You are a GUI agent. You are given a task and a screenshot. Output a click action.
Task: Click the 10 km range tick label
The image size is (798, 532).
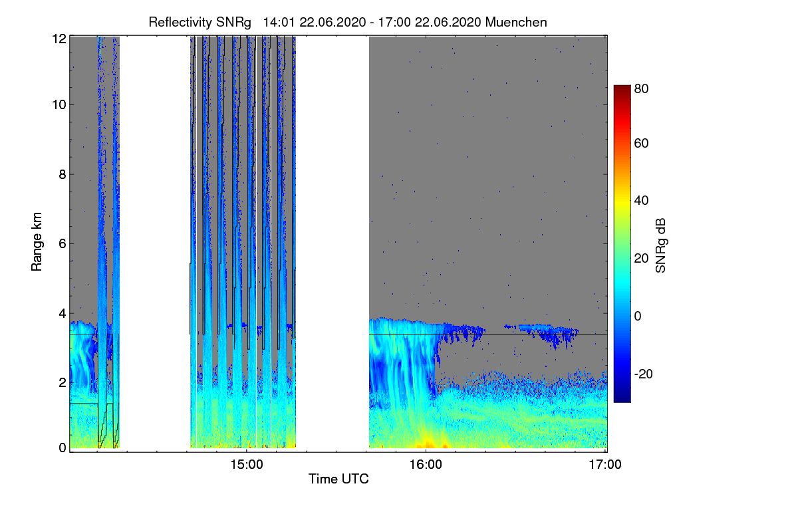click(59, 104)
